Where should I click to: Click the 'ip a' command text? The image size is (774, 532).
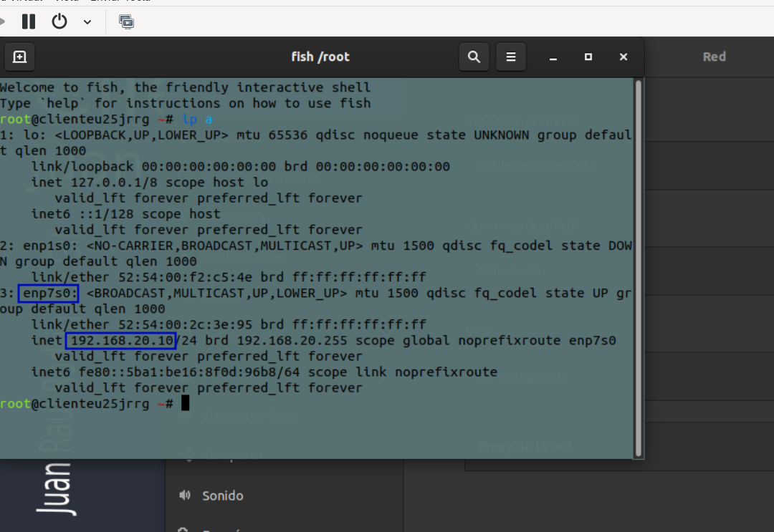pyautogui.click(x=197, y=120)
